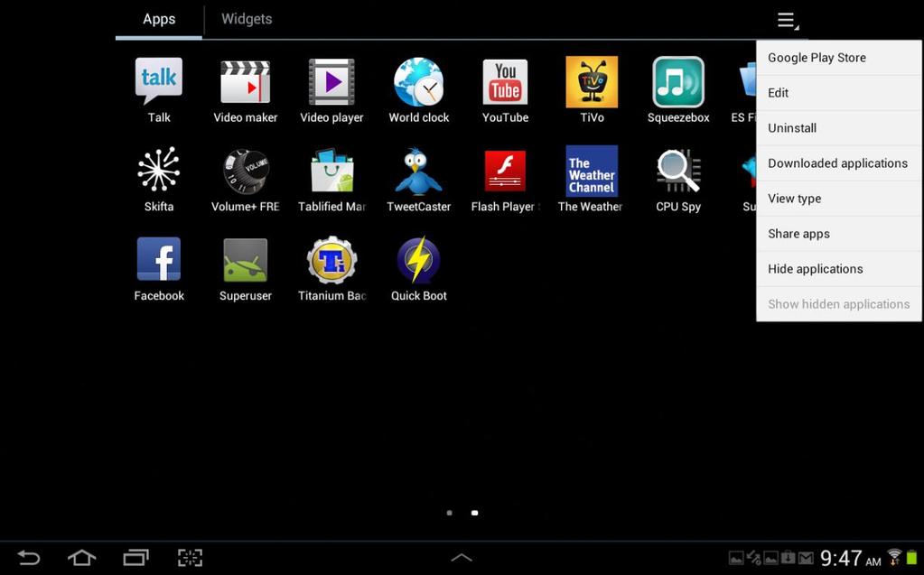Choose Hide applications in menu
This screenshot has width=924, height=575.
coord(838,269)
